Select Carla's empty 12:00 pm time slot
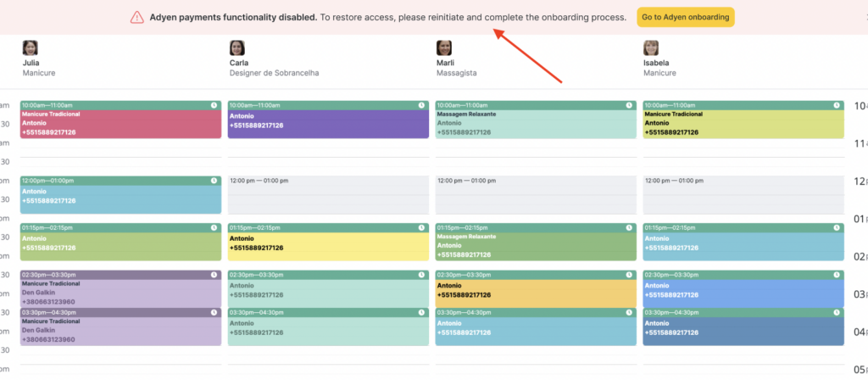The width and height of the screenshot is (868, 380). tap(328, 195)
